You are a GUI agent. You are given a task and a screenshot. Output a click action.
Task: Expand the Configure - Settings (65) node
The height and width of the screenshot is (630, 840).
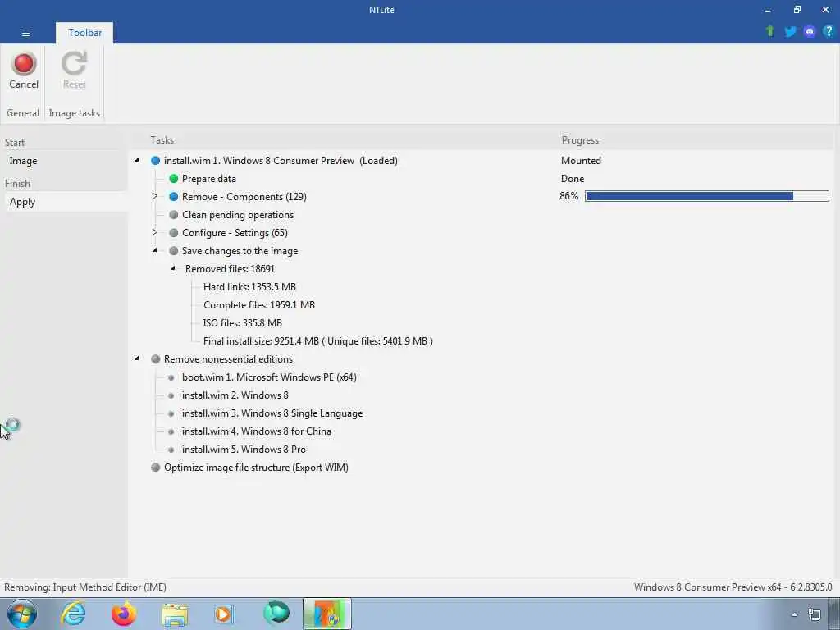point(155,232)
